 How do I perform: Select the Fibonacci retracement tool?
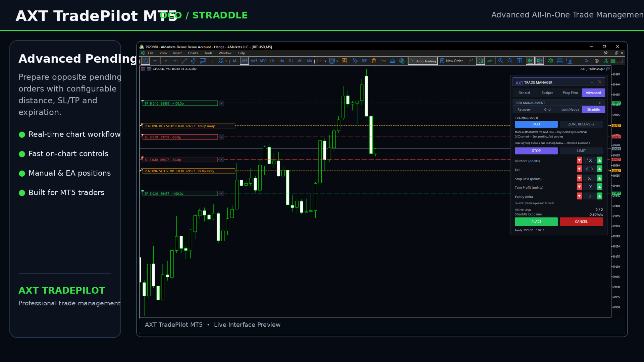click(x=203, y=61)
